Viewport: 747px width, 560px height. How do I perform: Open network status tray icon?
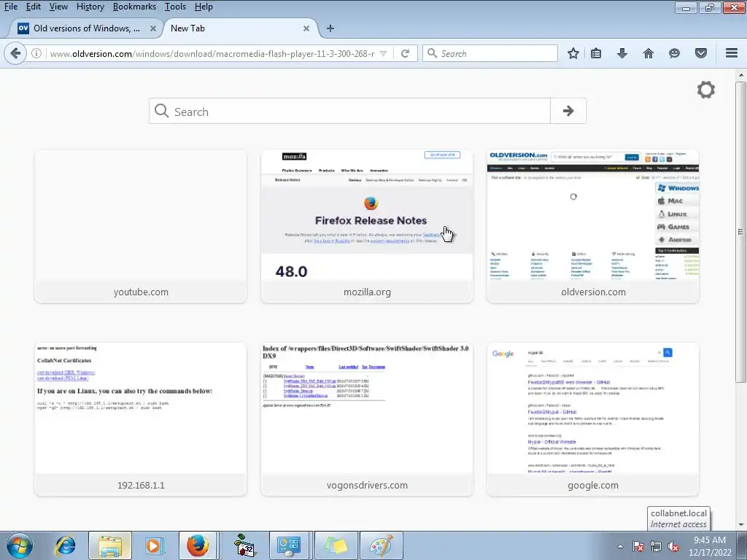click(656, 546)
